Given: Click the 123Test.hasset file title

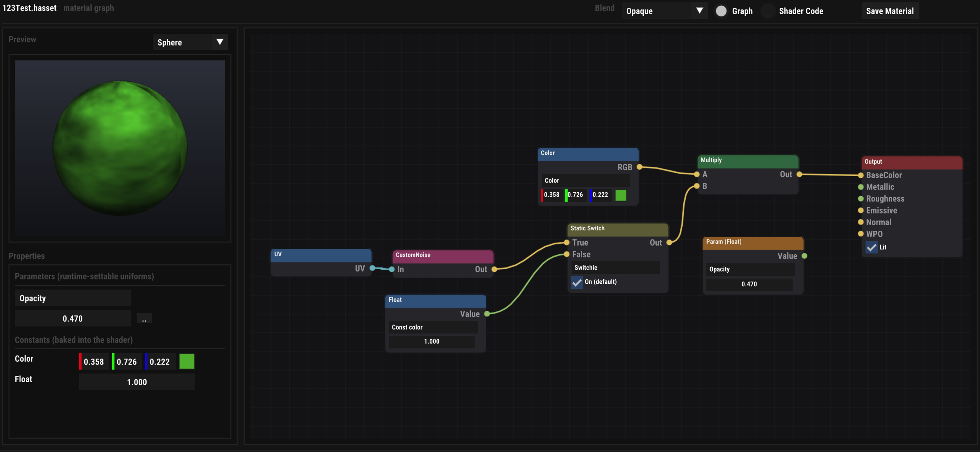Looking at the screenshot, I should [x=29, y=8].
